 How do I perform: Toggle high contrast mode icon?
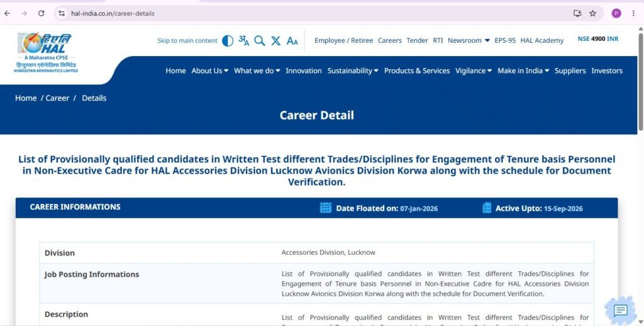point(228,41)
